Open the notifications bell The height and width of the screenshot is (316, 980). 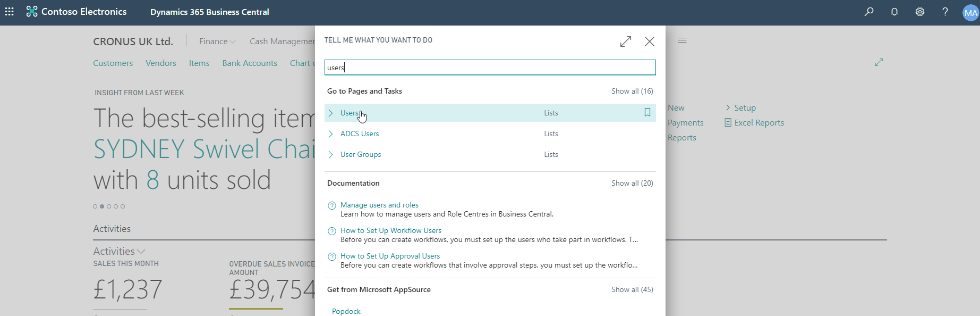coord(894,12)
